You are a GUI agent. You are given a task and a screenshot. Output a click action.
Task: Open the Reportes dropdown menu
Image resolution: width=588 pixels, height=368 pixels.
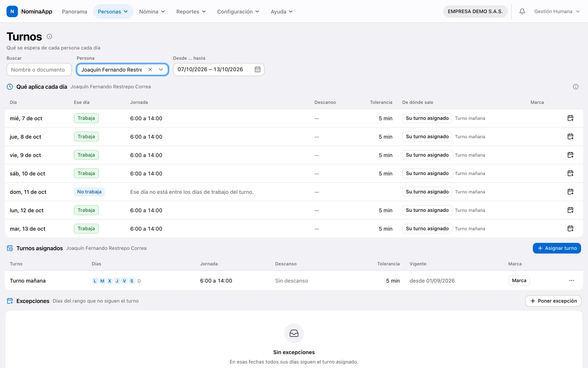click(x=191, y=11)
